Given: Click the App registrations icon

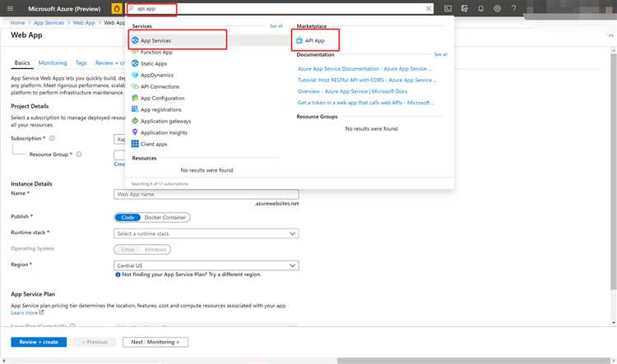Looking at the screenshot, I should 135,109.
